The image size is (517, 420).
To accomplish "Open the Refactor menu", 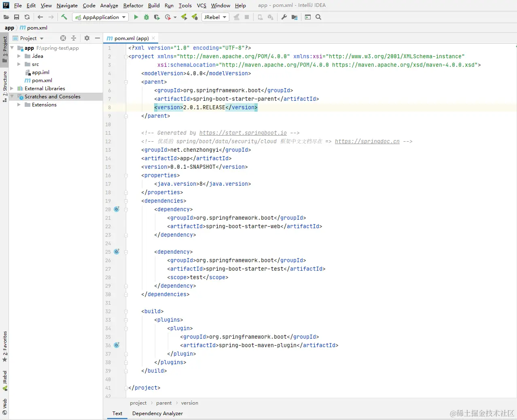I will pyautogui.click(x=133, y=5).
